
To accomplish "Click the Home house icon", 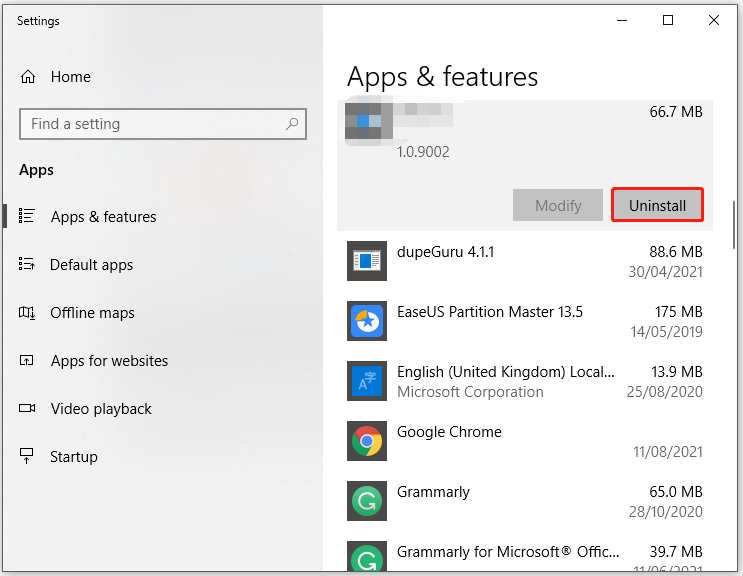I will point(28,76).
